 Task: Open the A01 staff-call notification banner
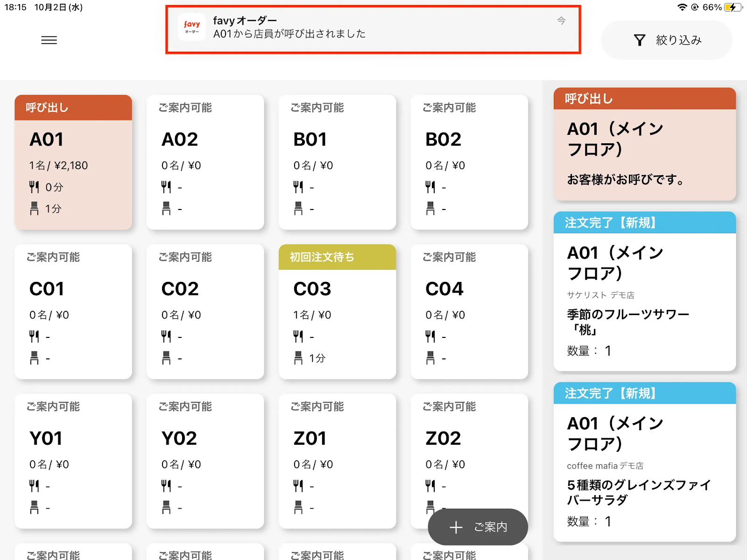pos(373,29)
